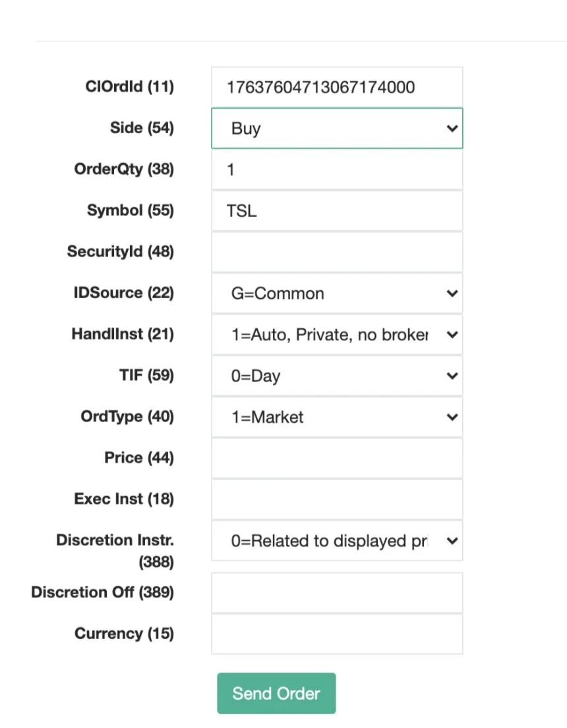Screen dimensions: 567x728
Task: Click the chevron arrow on IDSource dropdown
Action: [x=452, y=293]
